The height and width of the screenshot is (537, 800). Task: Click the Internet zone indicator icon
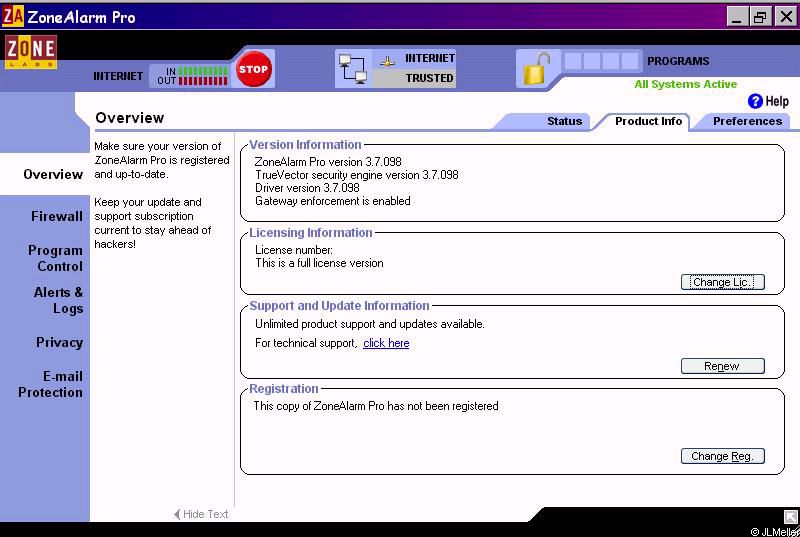[x=388, y=61]
